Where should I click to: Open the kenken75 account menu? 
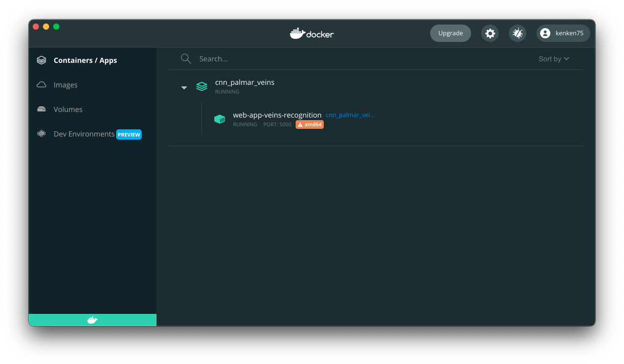(563, 33)
